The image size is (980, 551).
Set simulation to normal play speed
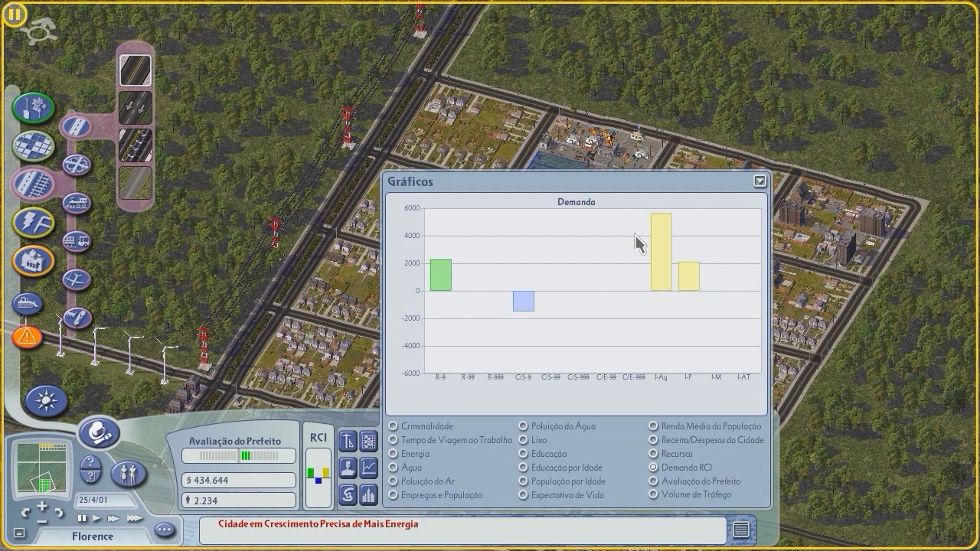(x=96, y=518)
